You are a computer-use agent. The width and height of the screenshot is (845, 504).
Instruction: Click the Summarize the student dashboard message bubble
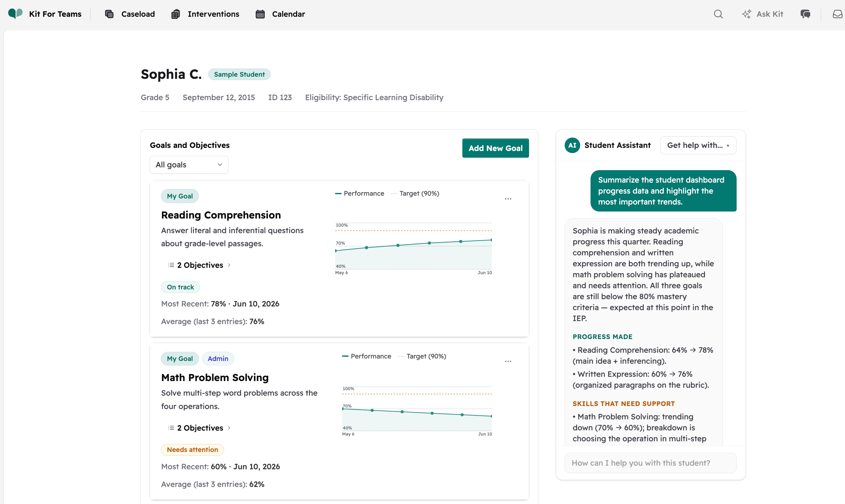coord(664,191)
